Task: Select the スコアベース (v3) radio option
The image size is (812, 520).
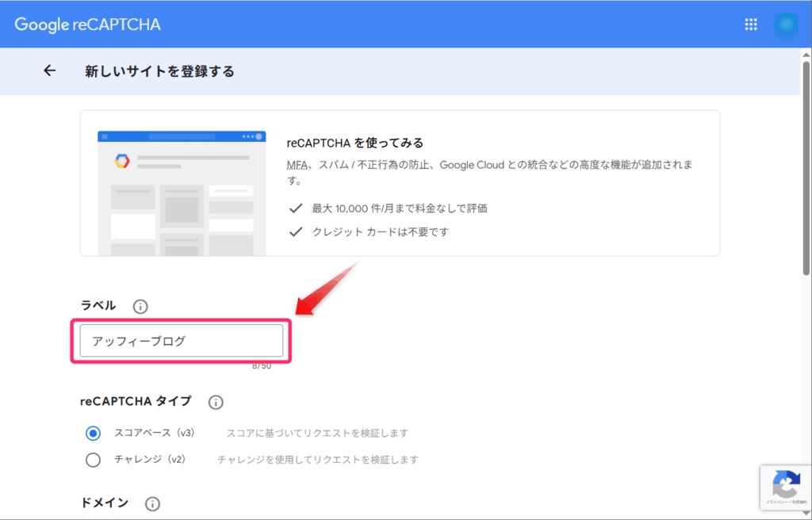Action: (x=94, y=434)
